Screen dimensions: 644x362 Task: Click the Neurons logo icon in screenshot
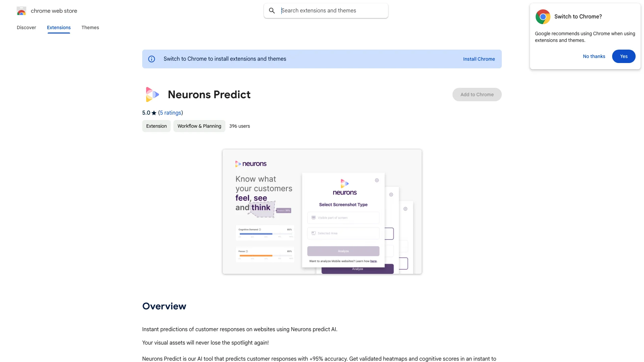click(152, 94)
